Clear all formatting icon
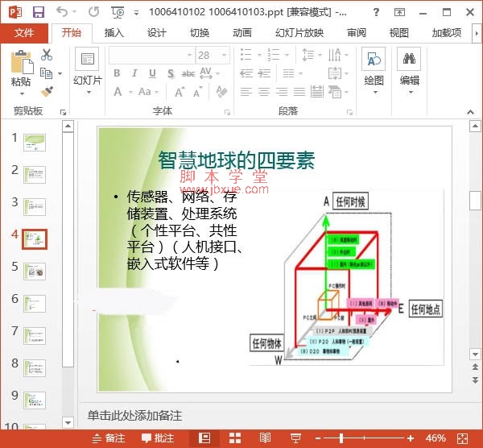Viewport: 483px width, 448px height. point(221,92)
